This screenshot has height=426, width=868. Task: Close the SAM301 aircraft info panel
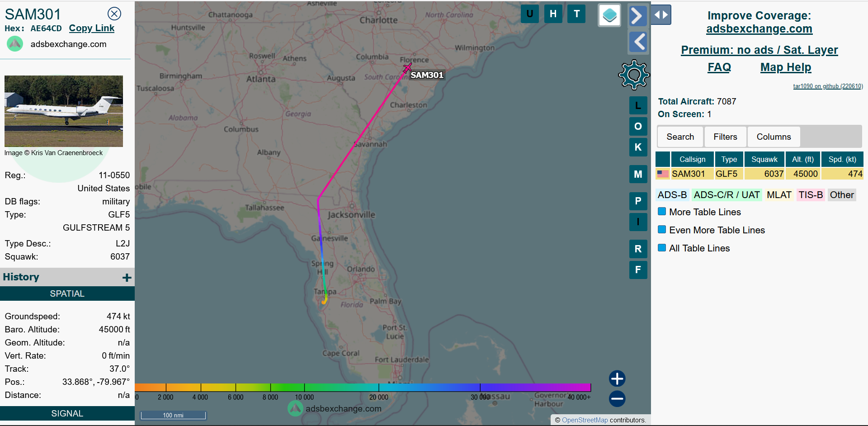coord(114,14)
